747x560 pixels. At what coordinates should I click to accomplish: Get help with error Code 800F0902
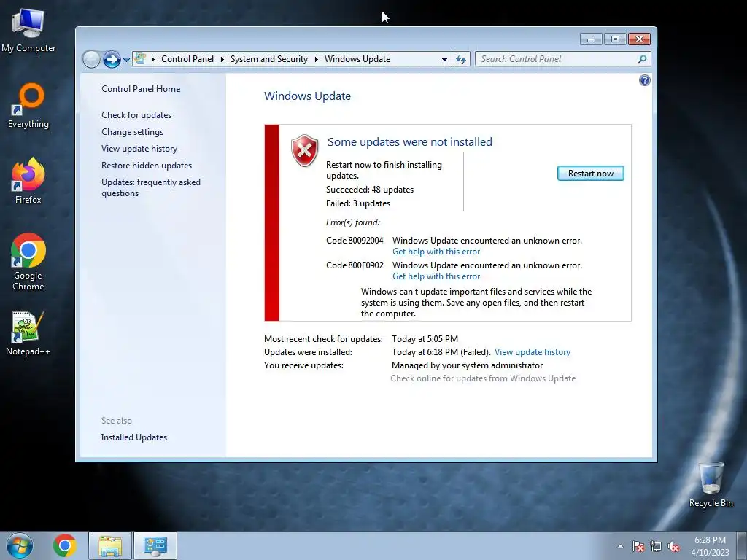[x=436, y=276]
